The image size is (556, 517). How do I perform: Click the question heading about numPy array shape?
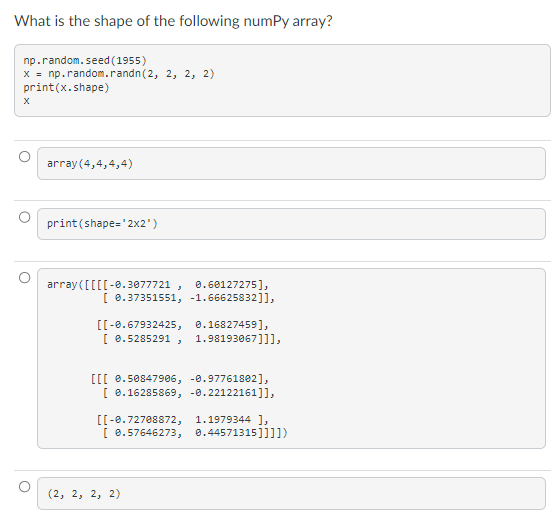click(x=173, y=21)
